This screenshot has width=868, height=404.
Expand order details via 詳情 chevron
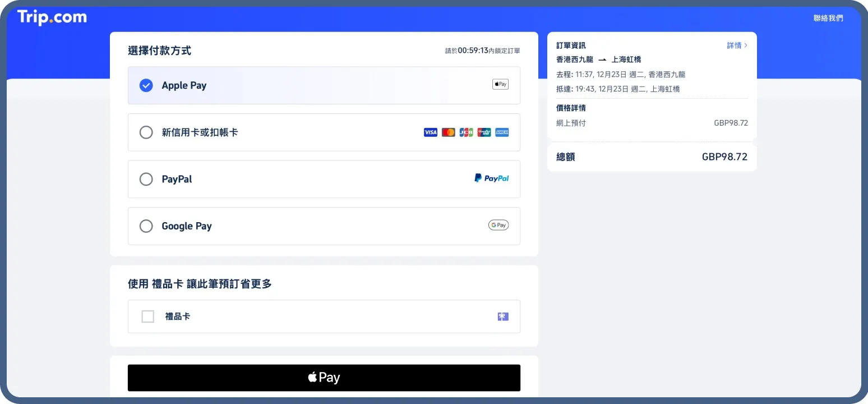737,45
